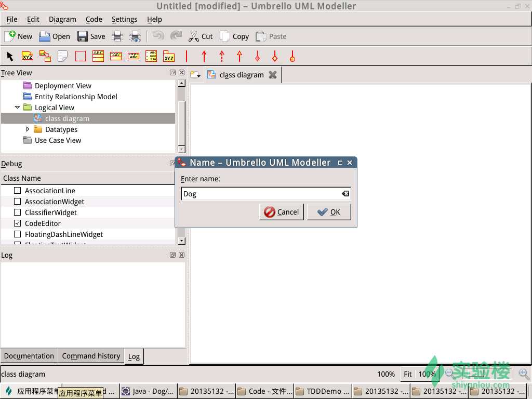Switch to the Command history tab
This screenshot has height=399, width=532.
[91, 356]
